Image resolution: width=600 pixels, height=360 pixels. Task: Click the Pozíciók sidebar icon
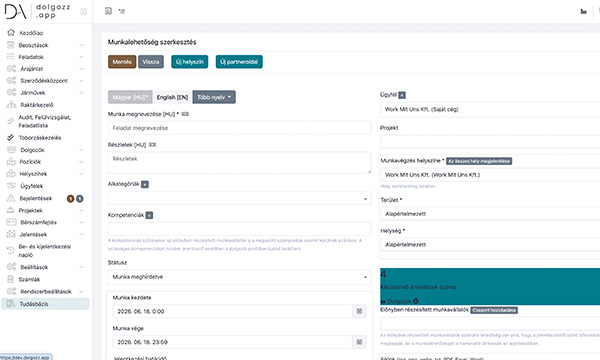(11, 162)
